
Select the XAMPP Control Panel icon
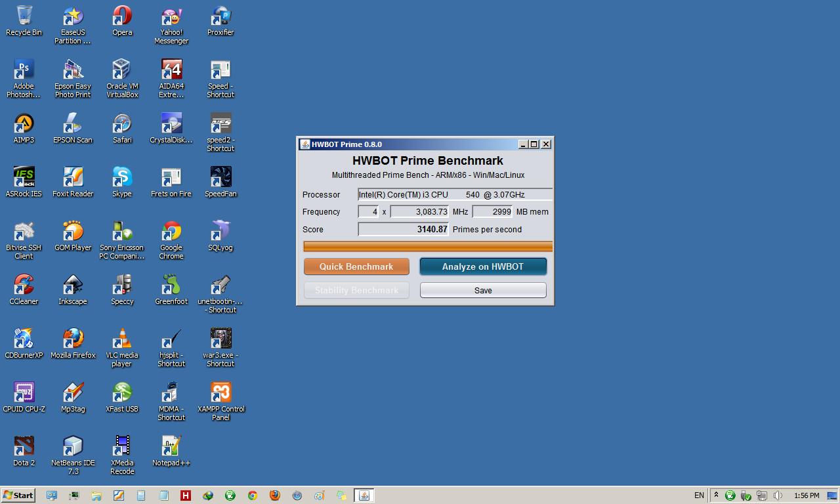coord(220,402)
